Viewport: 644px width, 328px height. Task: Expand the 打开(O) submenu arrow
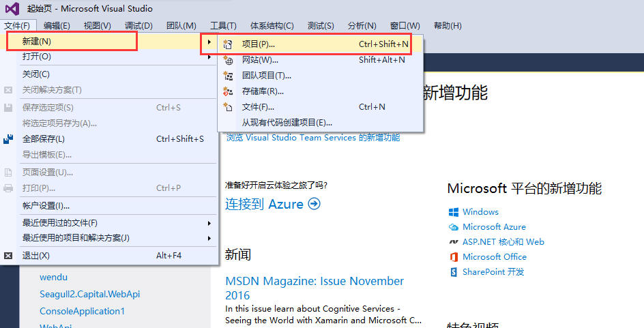[x=209, y=57]
